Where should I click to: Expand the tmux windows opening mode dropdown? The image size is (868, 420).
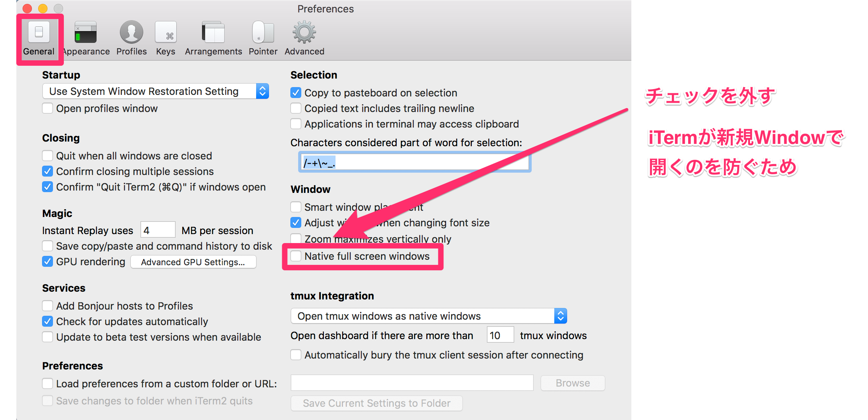pos(429,316)
